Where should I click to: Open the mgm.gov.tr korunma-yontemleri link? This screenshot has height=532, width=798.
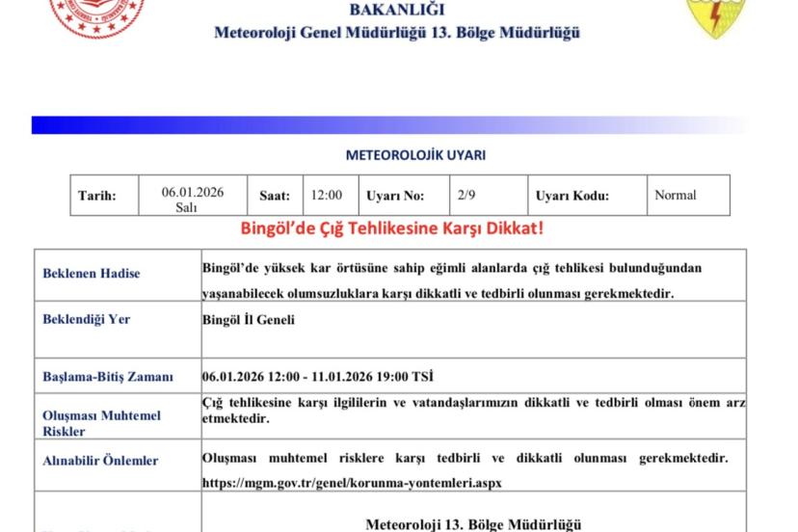click(x=352, y=481)
